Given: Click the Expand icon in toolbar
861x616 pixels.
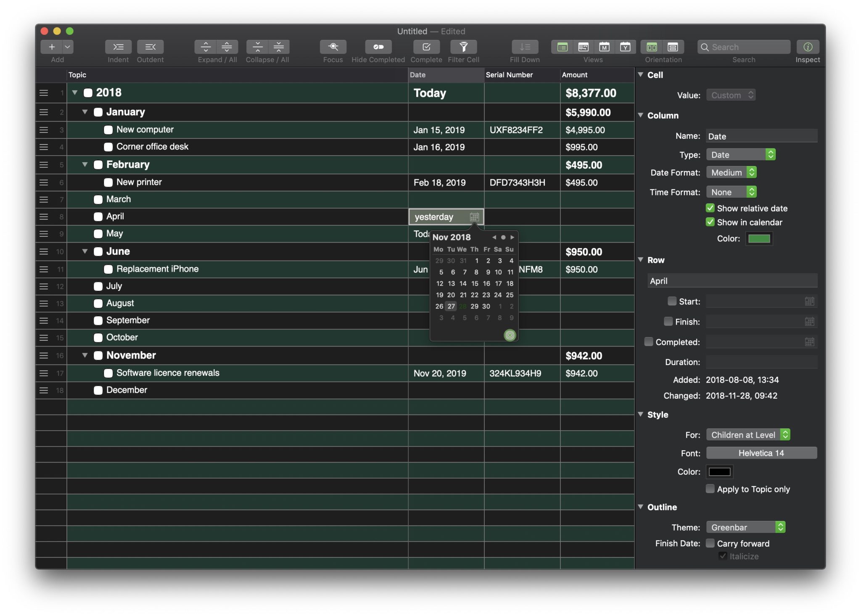Looking at the screenshot, I should [x=206, y=47].
